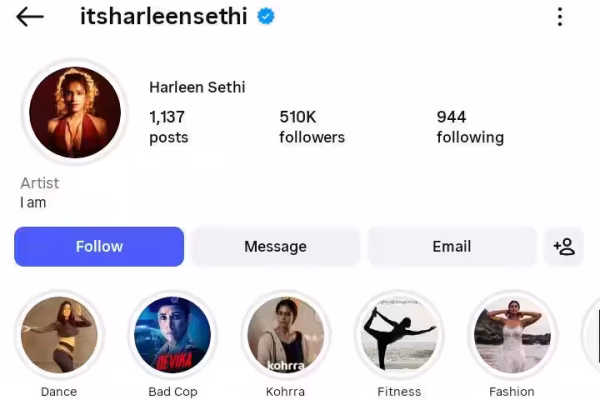Viewport: 600px width, 400px height.
Task: Tap the Email contact button
Action: pos(452,247)
